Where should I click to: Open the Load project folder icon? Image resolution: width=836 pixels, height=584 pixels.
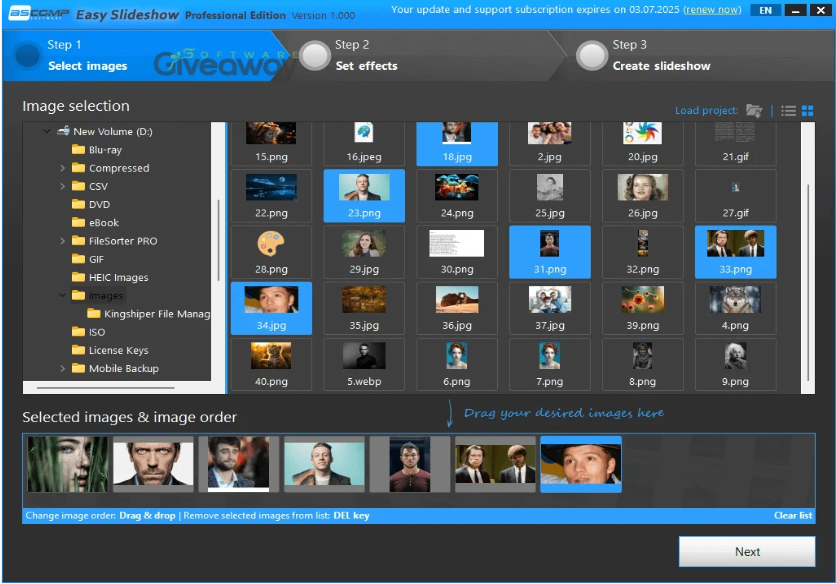click(x=753, y=110)
